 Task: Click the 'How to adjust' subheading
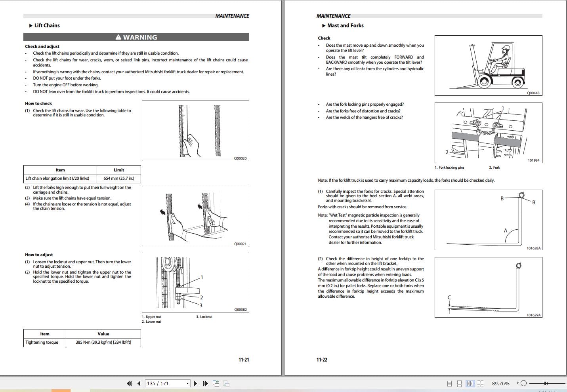tap(39, 255)
